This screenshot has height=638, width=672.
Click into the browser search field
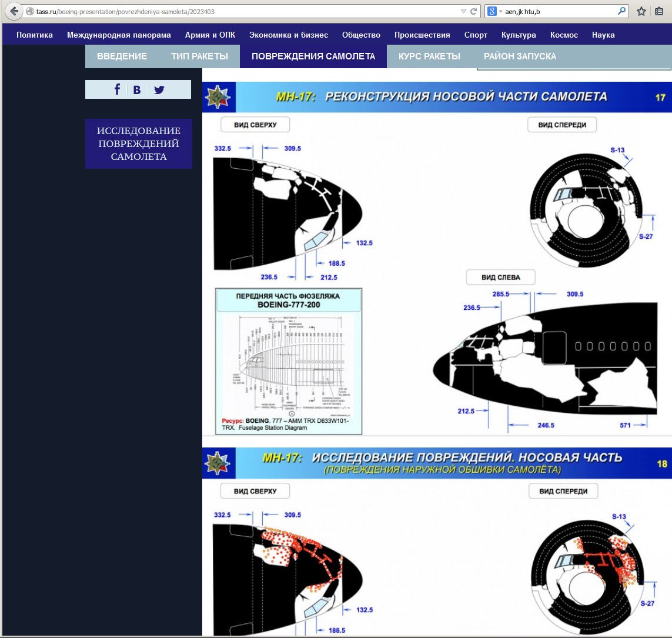click(559, 11)
